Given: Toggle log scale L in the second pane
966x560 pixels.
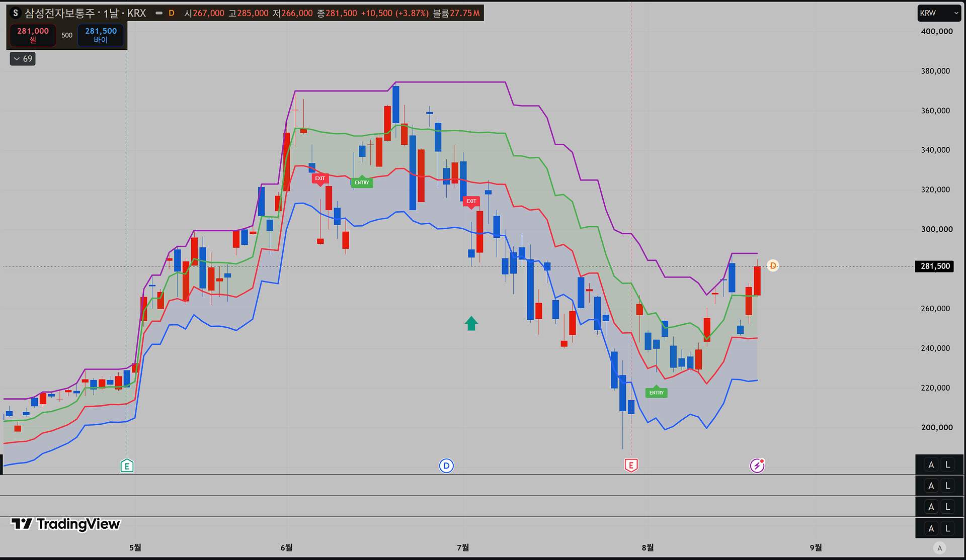Looking at the screenshot, I should pyautogui.click(x=947, y=486).
